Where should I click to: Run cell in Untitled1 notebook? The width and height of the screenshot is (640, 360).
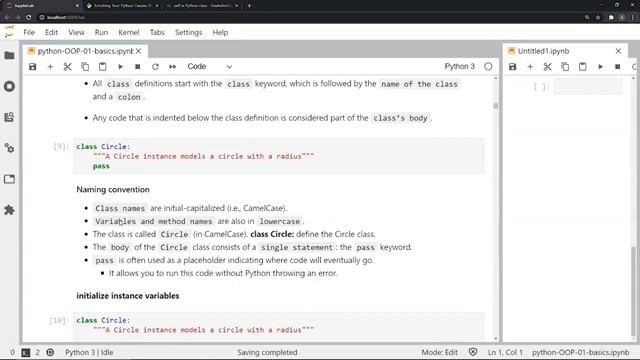[x=600, y=67]
